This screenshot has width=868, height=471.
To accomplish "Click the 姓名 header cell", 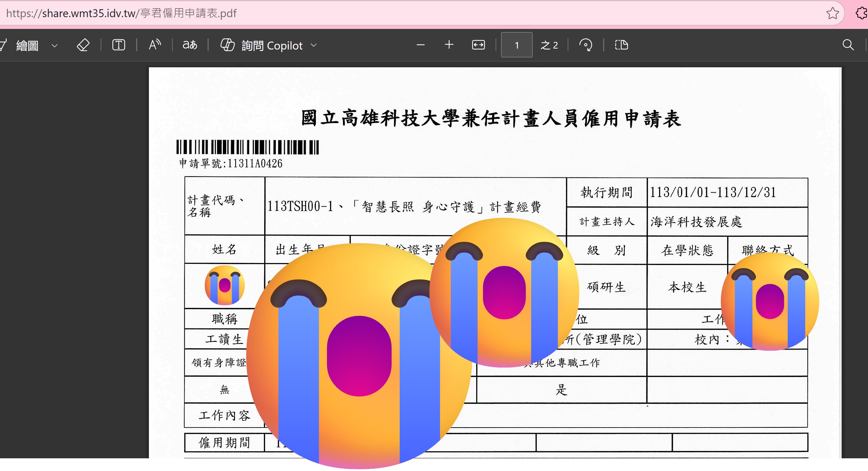I will click(x=224, y=249).
